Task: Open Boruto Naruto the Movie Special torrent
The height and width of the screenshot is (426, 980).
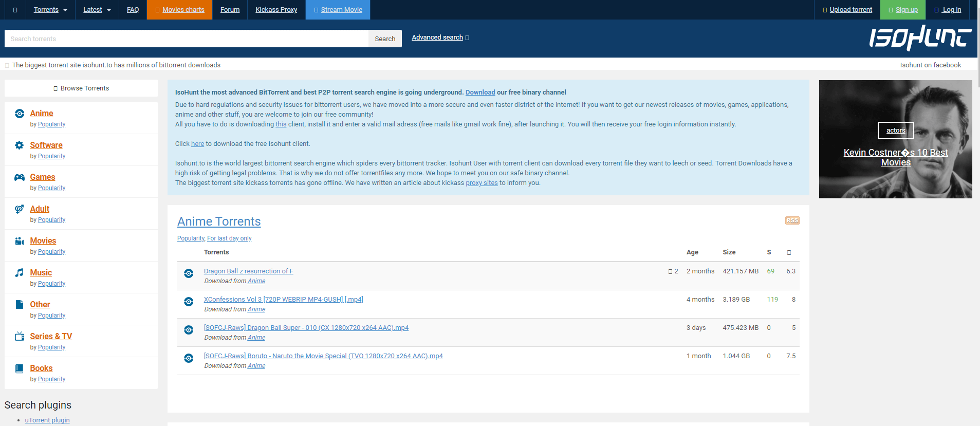Action: 323,356
